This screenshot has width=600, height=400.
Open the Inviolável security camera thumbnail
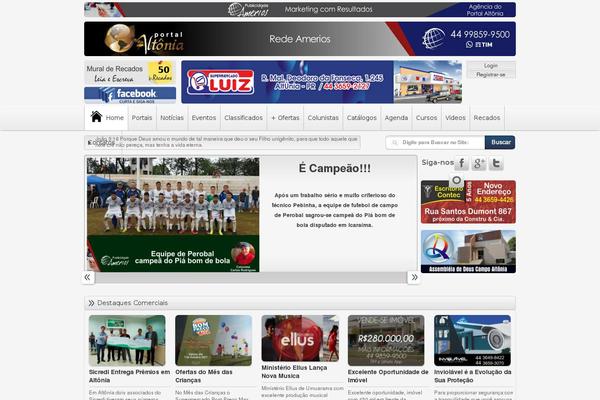coord(473,340)
